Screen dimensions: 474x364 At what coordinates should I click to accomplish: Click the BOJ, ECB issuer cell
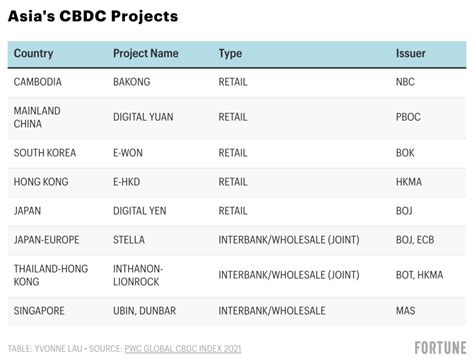click(x=415, y=240)
